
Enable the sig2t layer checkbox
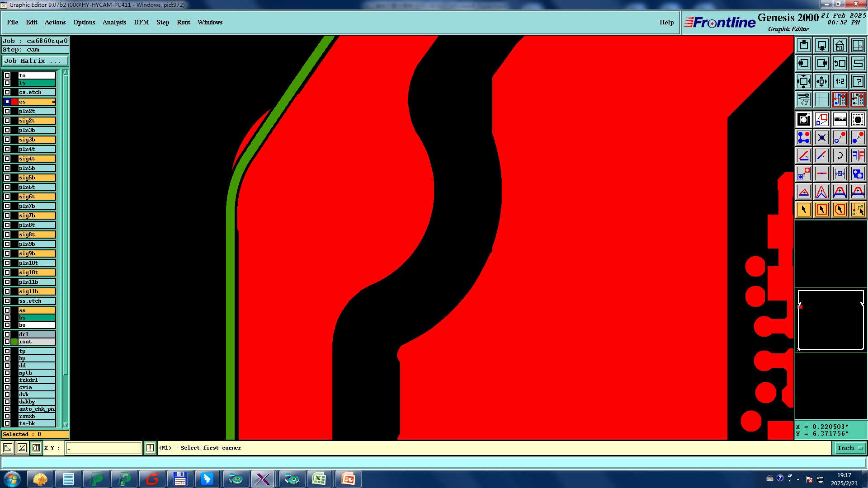(x=7, y=121)
